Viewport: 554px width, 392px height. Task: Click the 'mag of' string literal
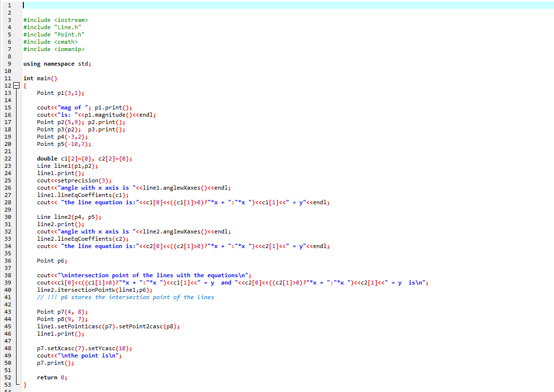(73, 107)
